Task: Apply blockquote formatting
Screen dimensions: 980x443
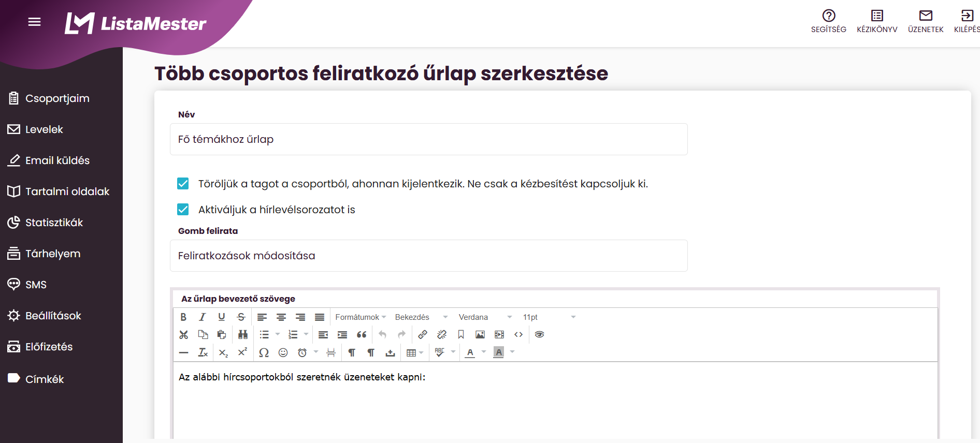Action: [362, 335]
